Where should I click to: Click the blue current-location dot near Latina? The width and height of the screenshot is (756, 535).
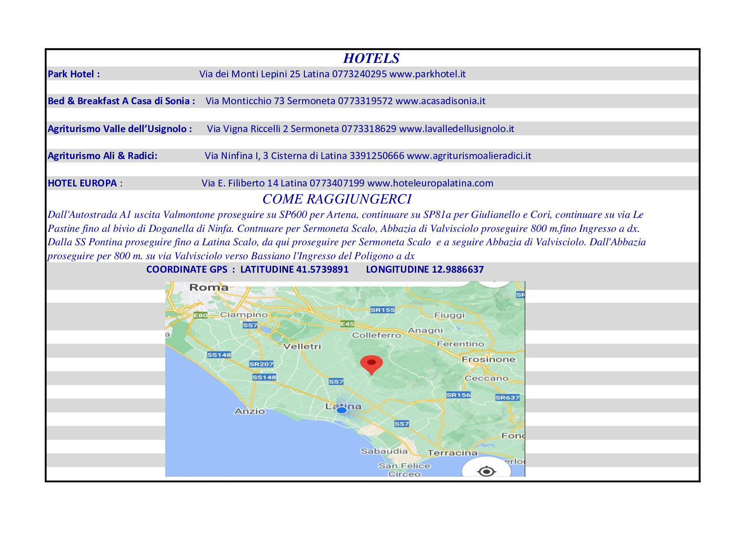tap(342, 410)
